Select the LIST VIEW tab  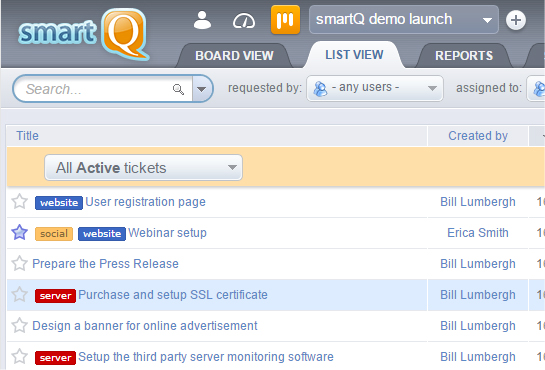(x=354, y=55)
